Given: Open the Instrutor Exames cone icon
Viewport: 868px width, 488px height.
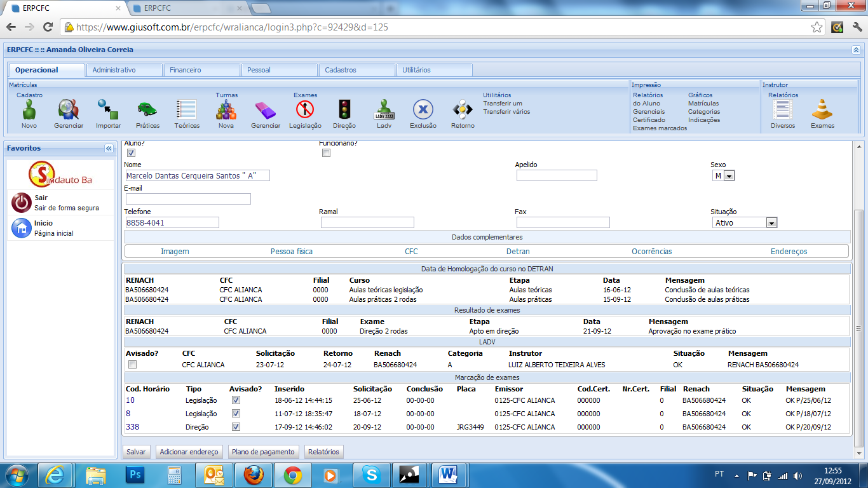Looking at the screenshot, I should [x=822, y=110].
